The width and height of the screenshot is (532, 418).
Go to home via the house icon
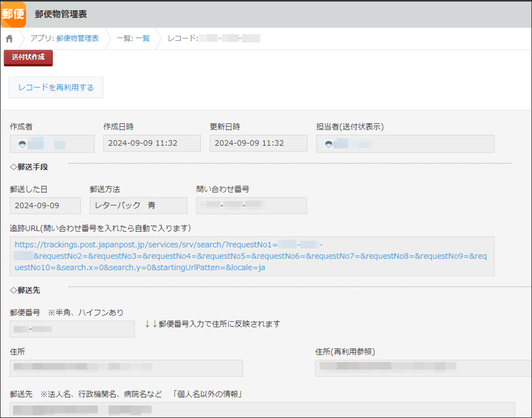pos(9,39)
